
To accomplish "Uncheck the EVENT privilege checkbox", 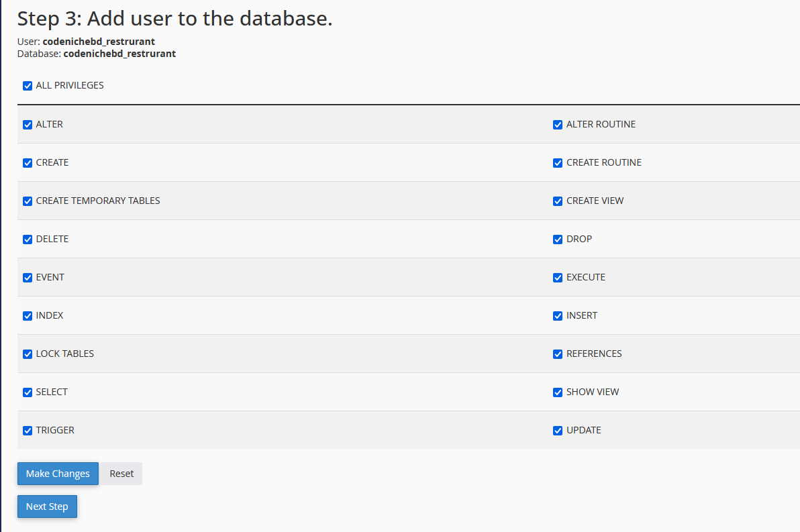I will coord(28,278).
